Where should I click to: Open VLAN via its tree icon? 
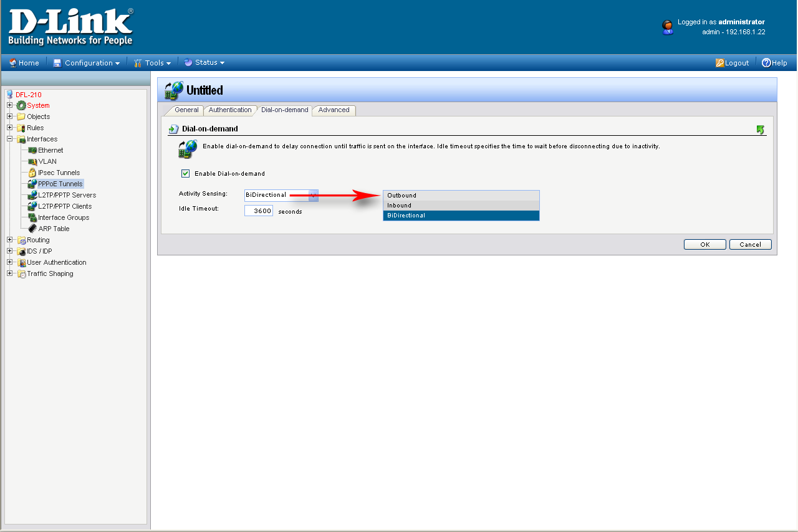coord(32,161)
